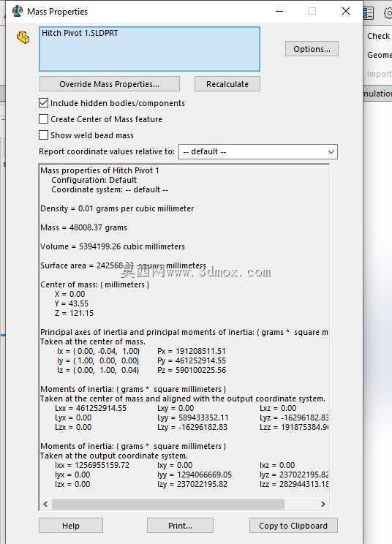Click the 'Iyy = 1294066669.05' value
This screenshot has width=392, height=544.
pyautogui.click(x=195, y=475)
